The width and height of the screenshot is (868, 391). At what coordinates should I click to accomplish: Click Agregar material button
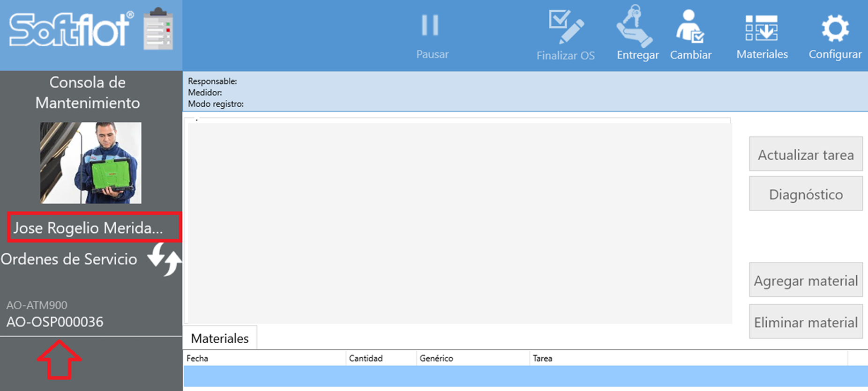806,280
